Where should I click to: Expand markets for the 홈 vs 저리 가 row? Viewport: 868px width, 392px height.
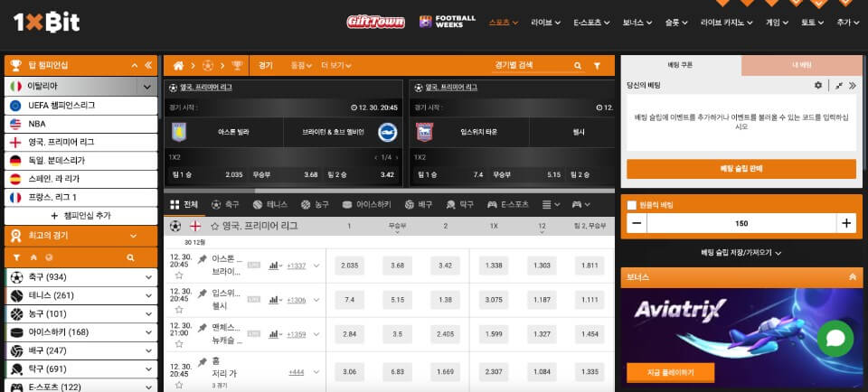tap(316, 372)
